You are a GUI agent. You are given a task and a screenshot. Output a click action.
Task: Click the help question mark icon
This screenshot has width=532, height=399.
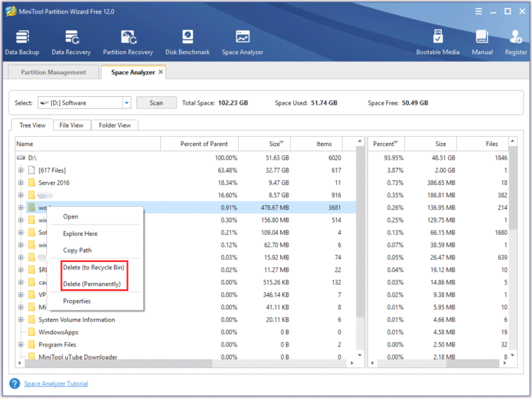coord(15,384)
